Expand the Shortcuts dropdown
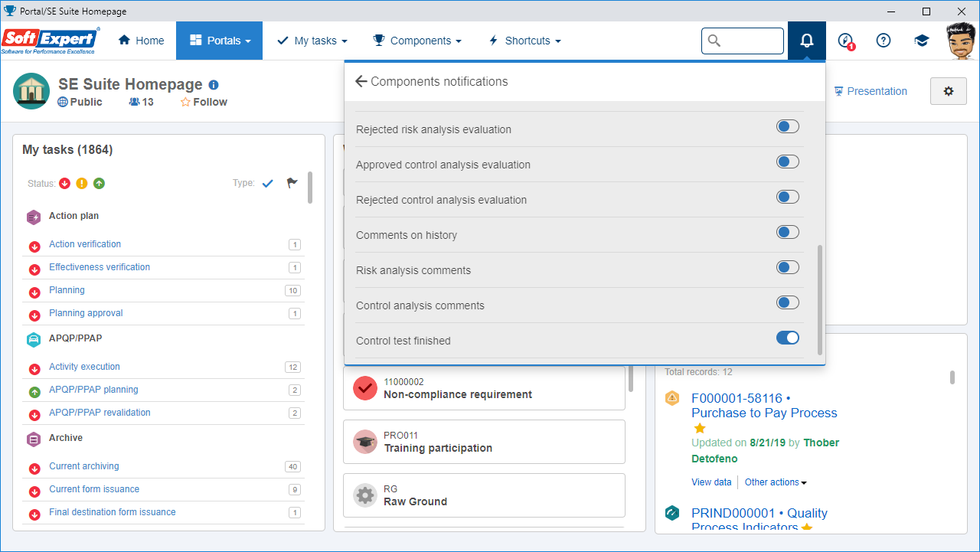 tap(524, 41)
